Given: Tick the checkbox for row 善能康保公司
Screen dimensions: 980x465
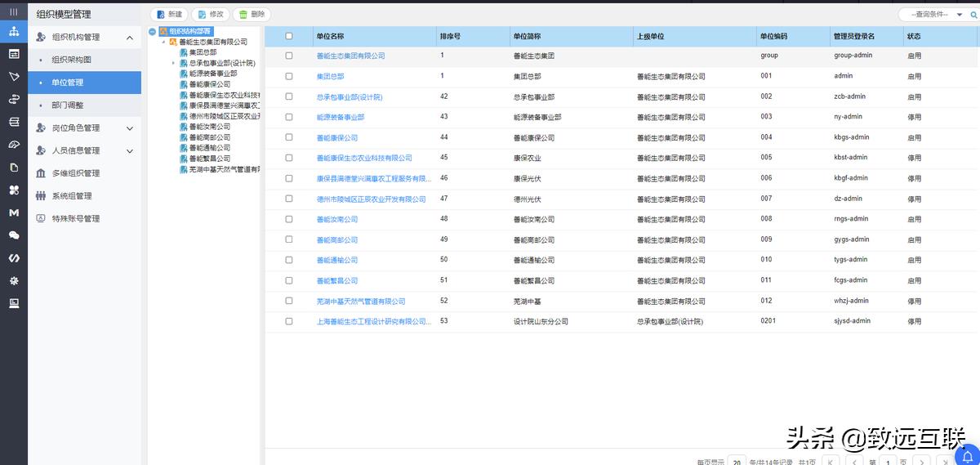Looking at the screenshot, I should (289, 137).
